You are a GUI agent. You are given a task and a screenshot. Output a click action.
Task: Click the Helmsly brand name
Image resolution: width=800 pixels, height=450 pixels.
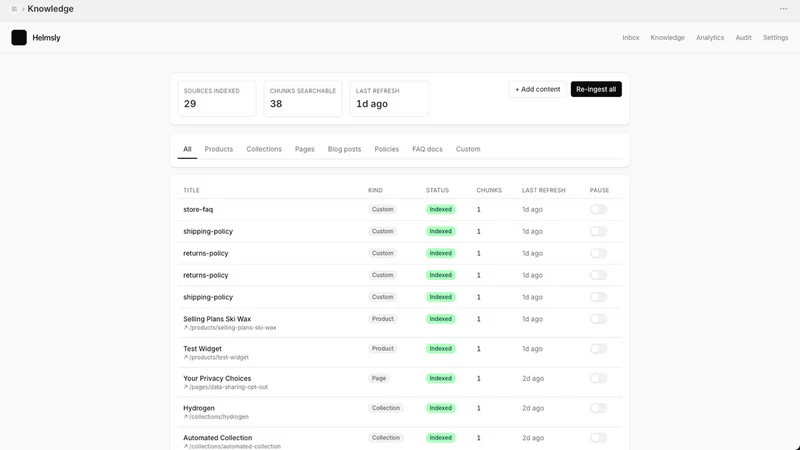tap(46, 38)
